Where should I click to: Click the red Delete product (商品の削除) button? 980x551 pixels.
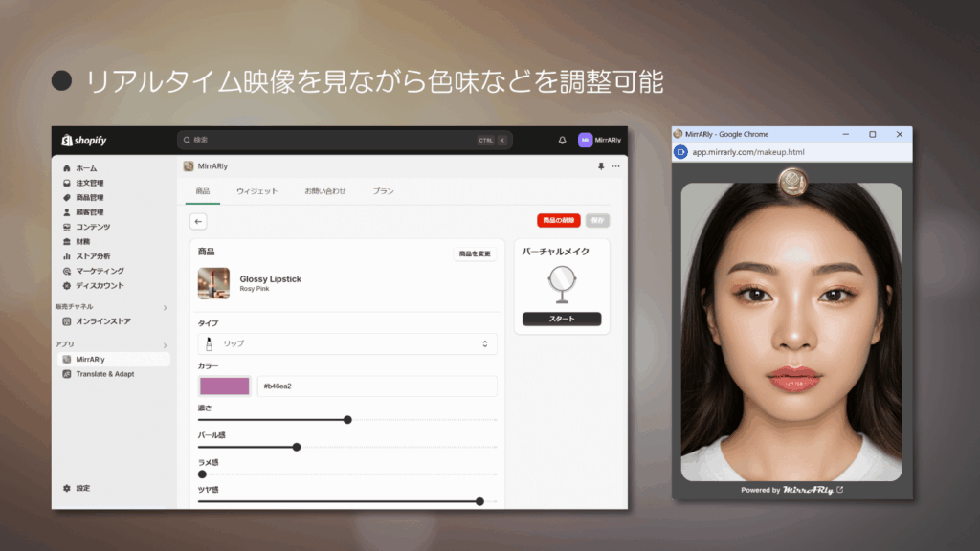click(559, 221)
